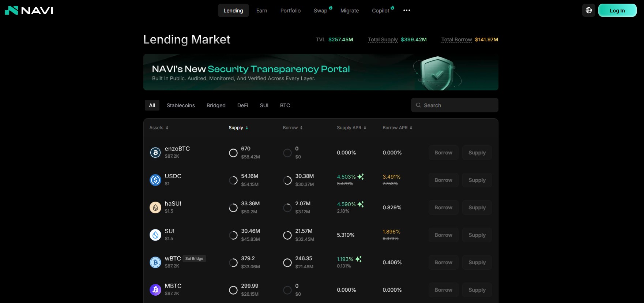Sort table by Supply column

[x=238, y=128]
